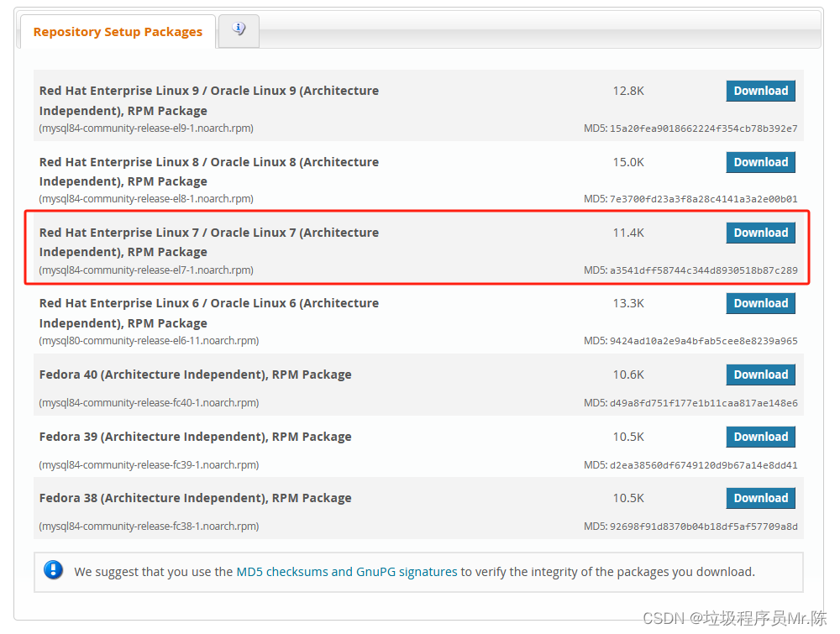
Task: Open the MD5 checksums and GnuPG signatures link
Action: (347, 572)
